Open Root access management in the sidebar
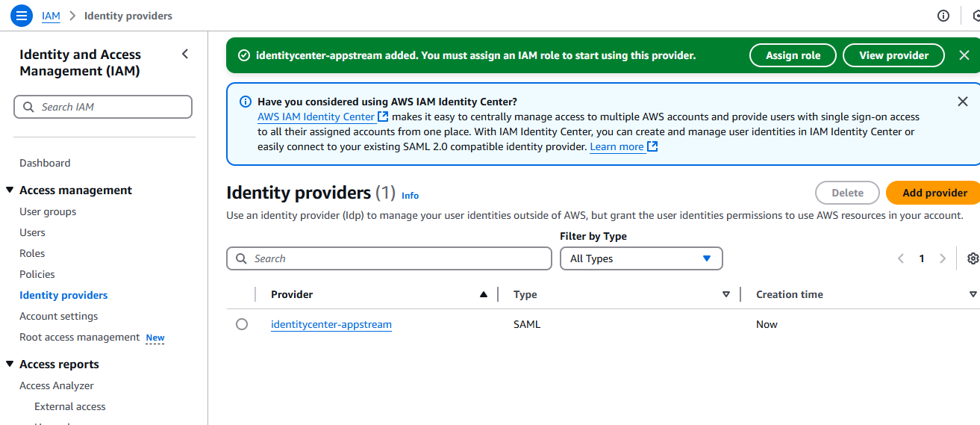Screen dimensions: 980x425 tap(79, 337)
